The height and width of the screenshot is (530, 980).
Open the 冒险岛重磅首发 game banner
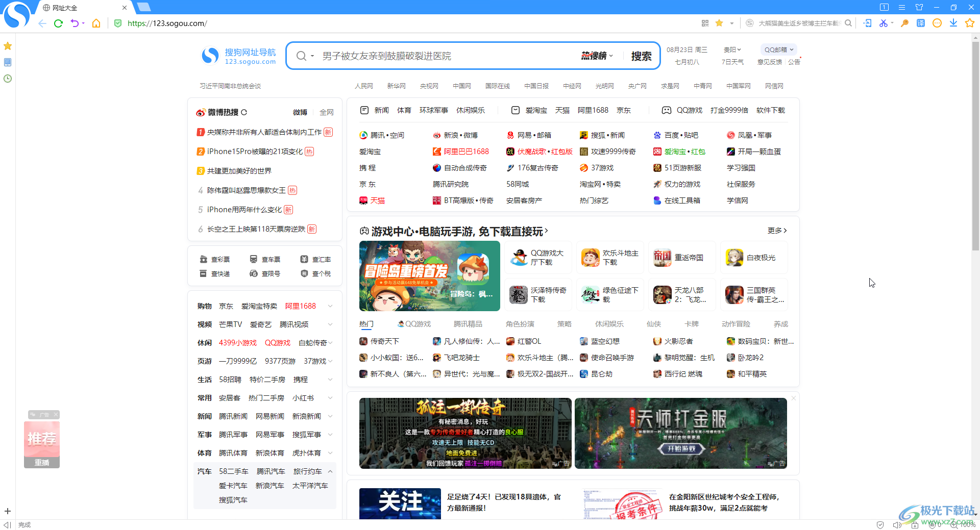point(430,276)
